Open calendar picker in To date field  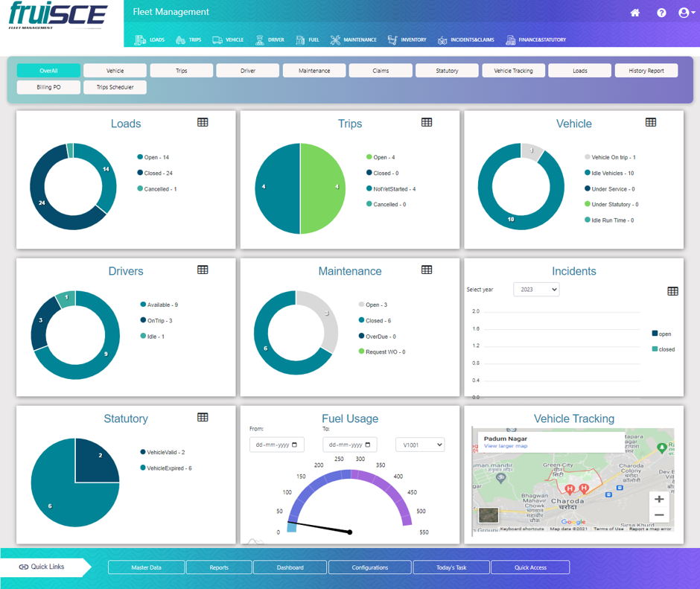pyautogui.click(x=367, y=445)
